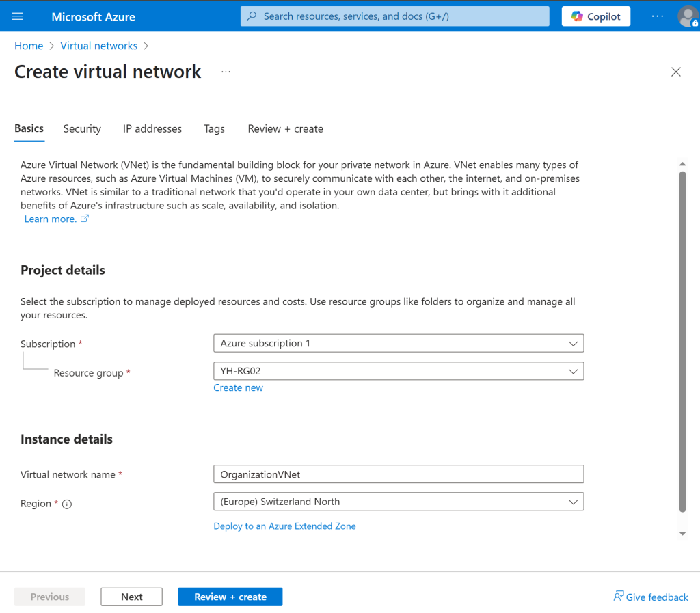
Task: Open the Give feedback link
Action: point(651,597)
